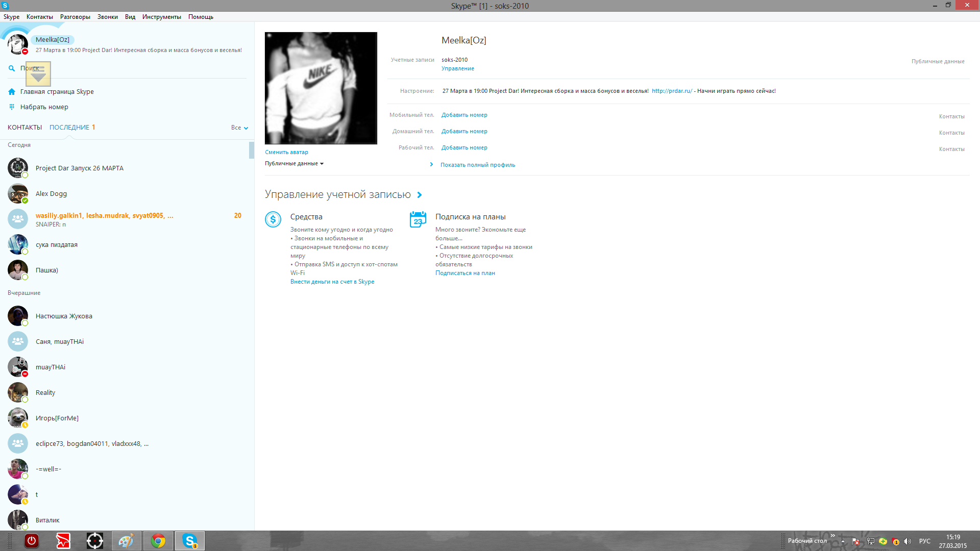Add mobile phone number
This screenshot has width=980, height=551.
[x=464, y=115]
